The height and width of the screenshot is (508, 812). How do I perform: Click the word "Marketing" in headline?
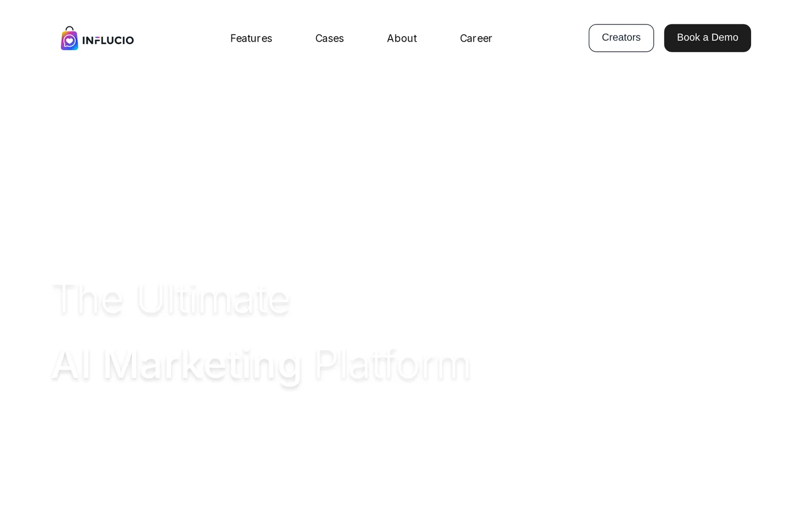202,364
